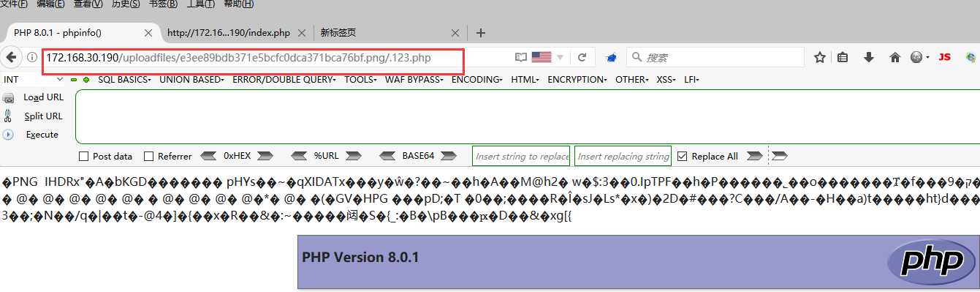980x292 pixels.
Task: Open the WAF BYPASS dropdown
Action: (414, 79)
